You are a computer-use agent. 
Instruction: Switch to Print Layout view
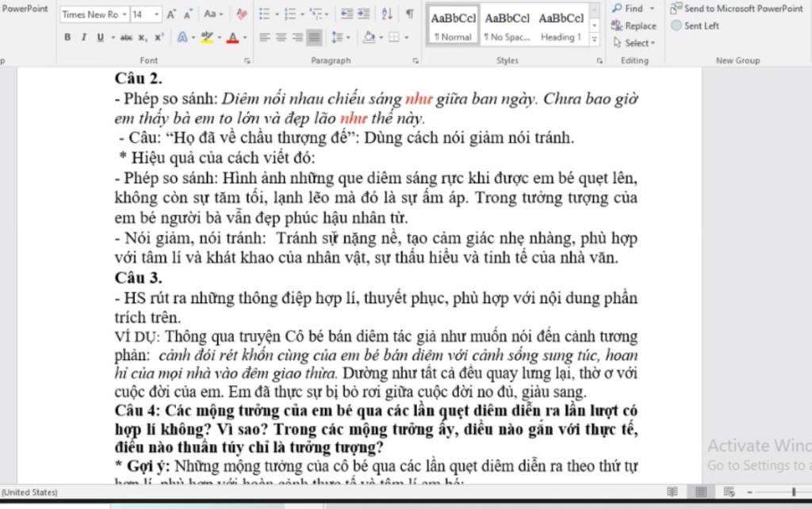tap(701, 492)
